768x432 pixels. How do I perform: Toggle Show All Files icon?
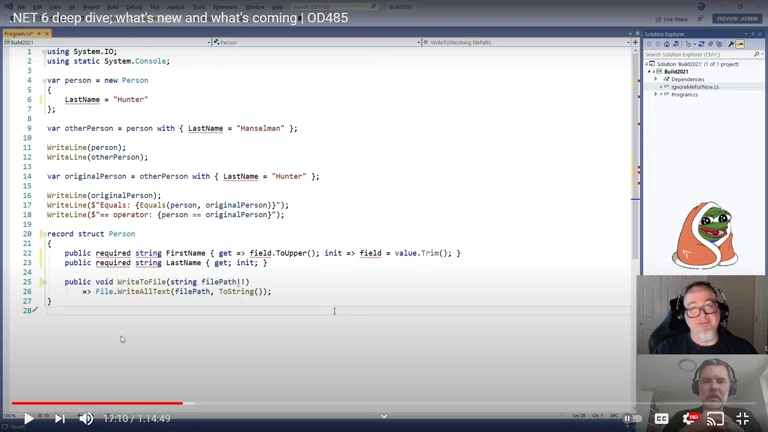coord(719,44)
